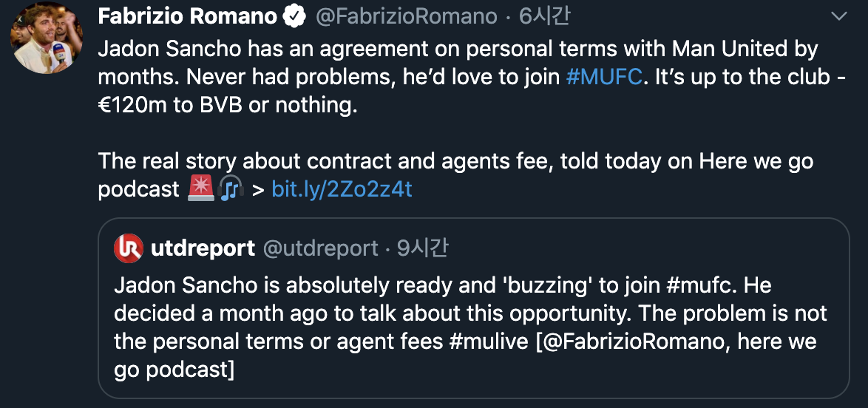This screenshot has width=868, height=408.
Task: Click the headphones emoji
Action: click(231, 189)
